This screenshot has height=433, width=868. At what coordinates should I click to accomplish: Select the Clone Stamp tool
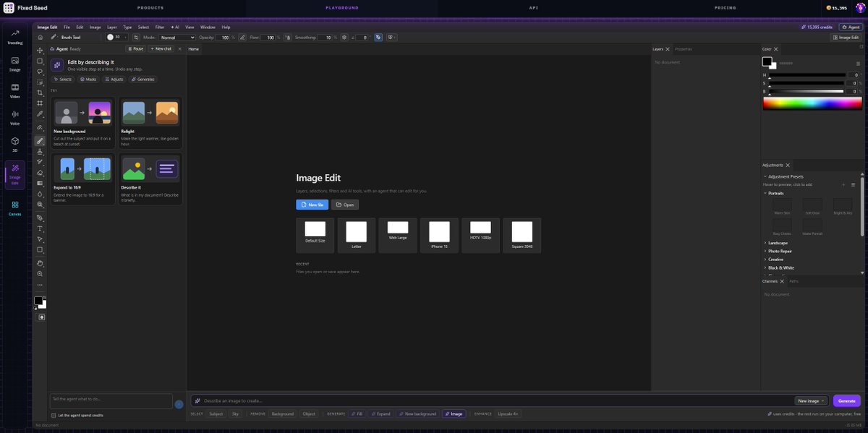(40, 152)
